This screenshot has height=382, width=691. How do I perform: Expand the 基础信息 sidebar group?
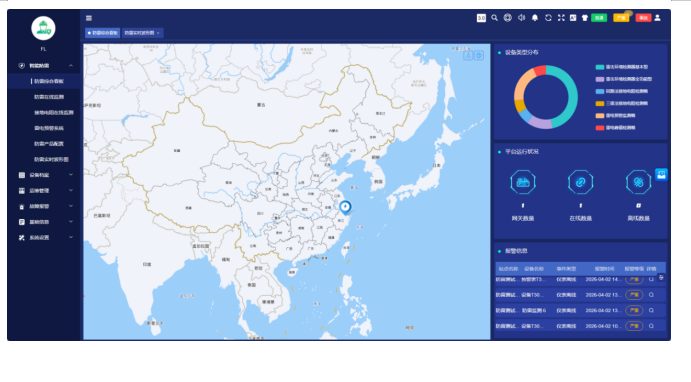click(43, 222)
